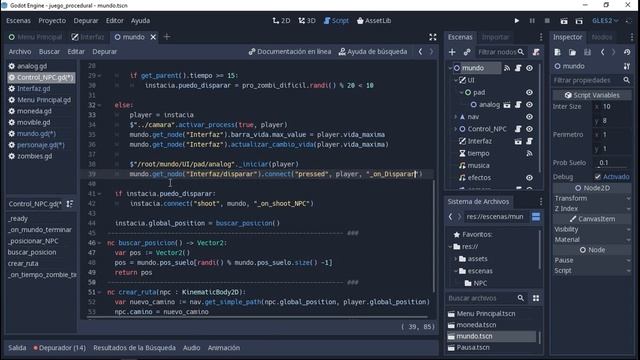Toggle visibility of pad node
Image resolution: width=640 pixels, height=360 pixels.
[x=529, y=92]
